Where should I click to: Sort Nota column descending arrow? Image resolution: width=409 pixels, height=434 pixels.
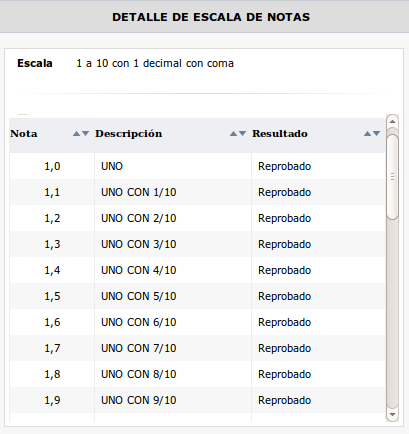(x=86, y=134)
